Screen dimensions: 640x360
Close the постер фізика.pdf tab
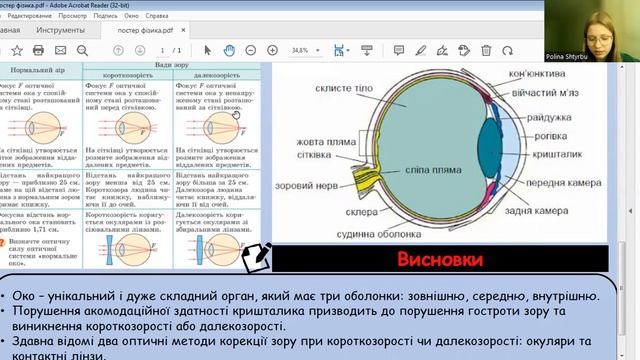point(183,30)
